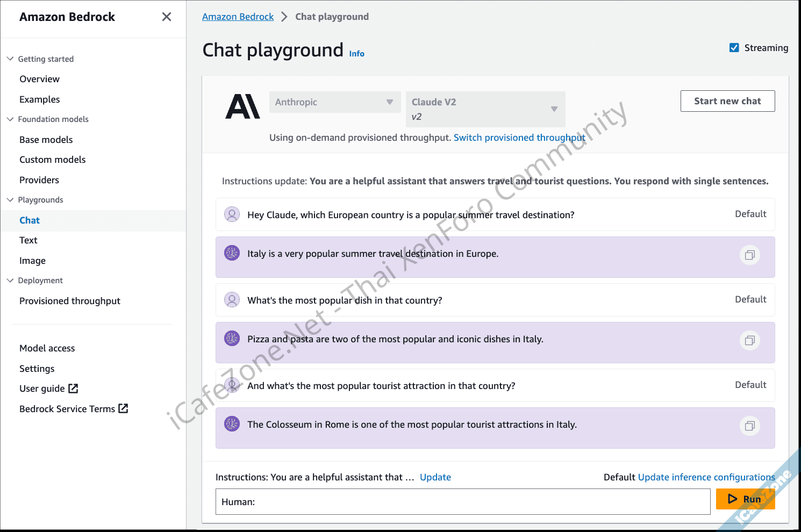Click the Human prompt input field
This screenshot has height=532, width=801.
[x=462, y=502]
